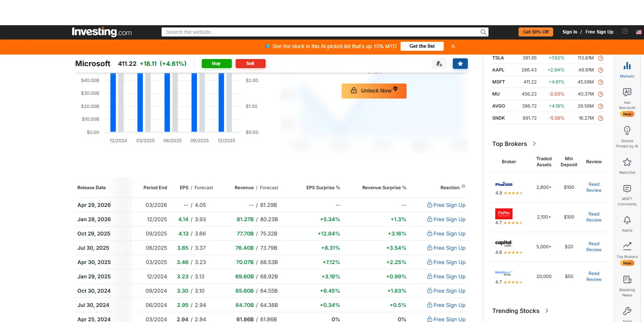Click into the website search field
644x322 pixels.
321,32
